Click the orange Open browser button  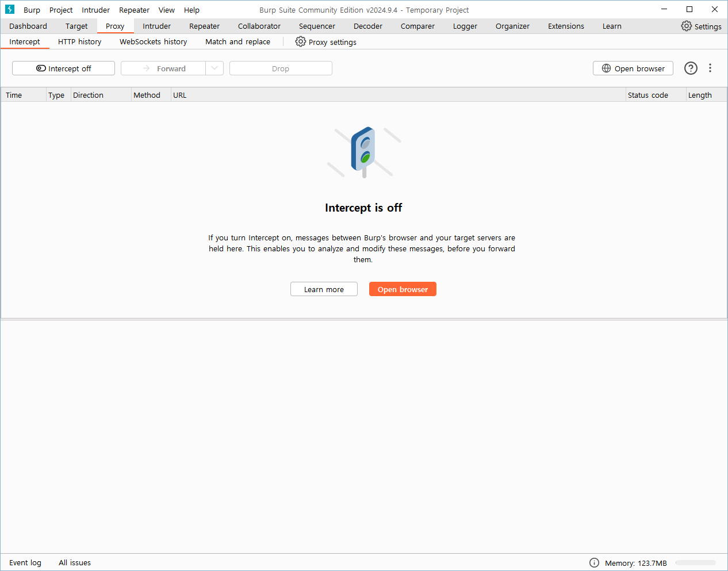tap(403, 289)
